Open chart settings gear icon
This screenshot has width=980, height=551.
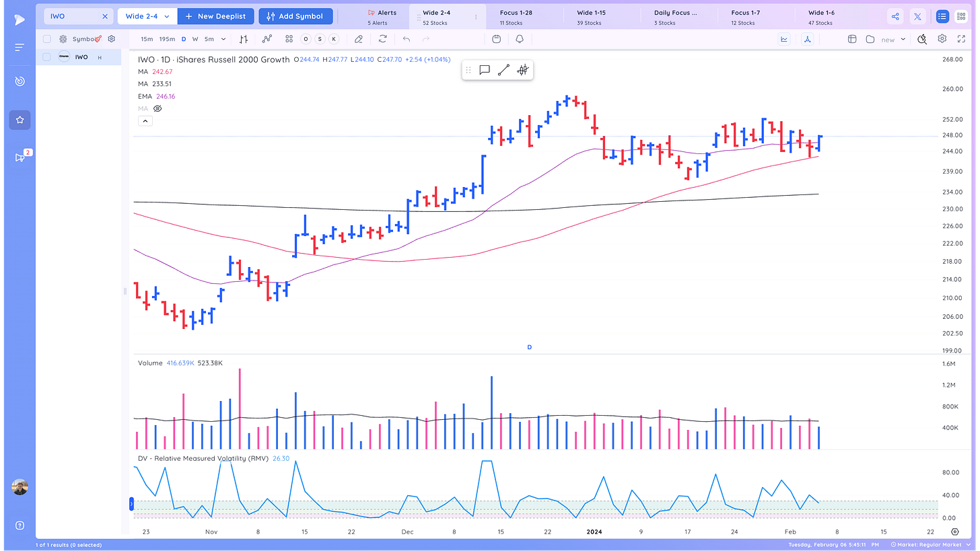point(942,39)
